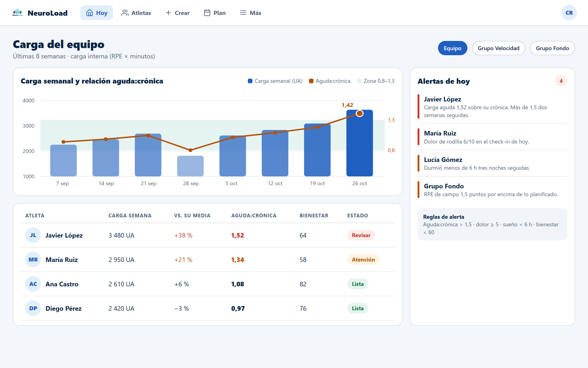Click the 1,34 ratio value
This screenshot has height=368, width=588.
pyautogui.click(x=237, y=260)
